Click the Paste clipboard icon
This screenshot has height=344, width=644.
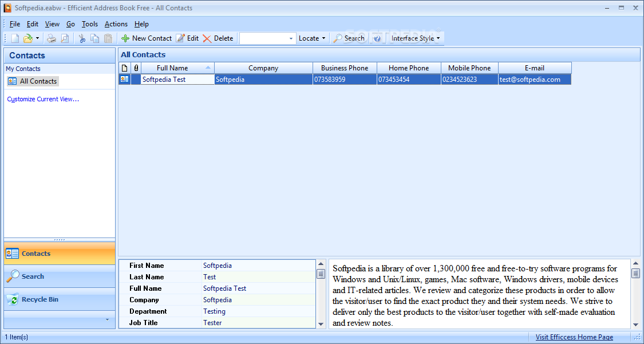coord(108,38)
